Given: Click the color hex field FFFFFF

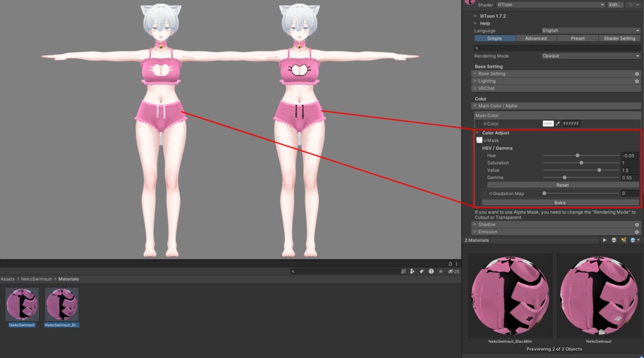Looking at the screenshot, I should (x=571, y=124).
